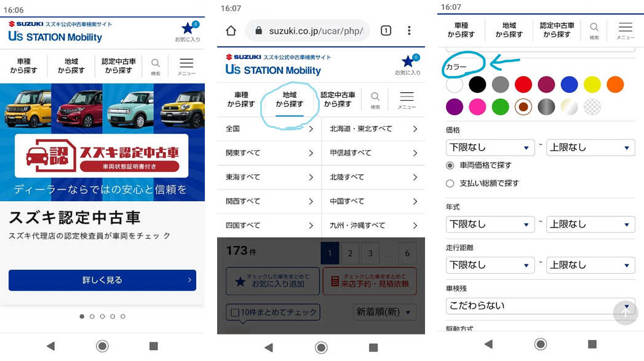The width and height of the screenshot is (644, 361).
Task: Select the 地域から探す tab on the right screen
Action: click(509, 30)
